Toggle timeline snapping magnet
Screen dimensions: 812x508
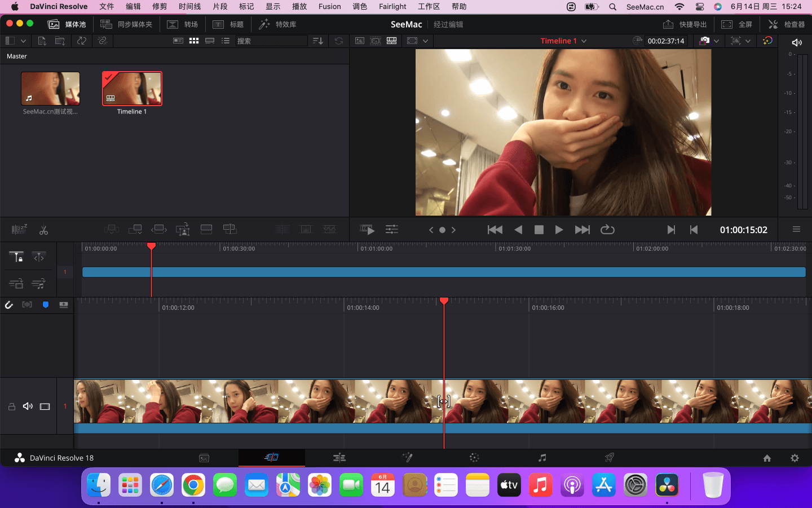point(9,305)
